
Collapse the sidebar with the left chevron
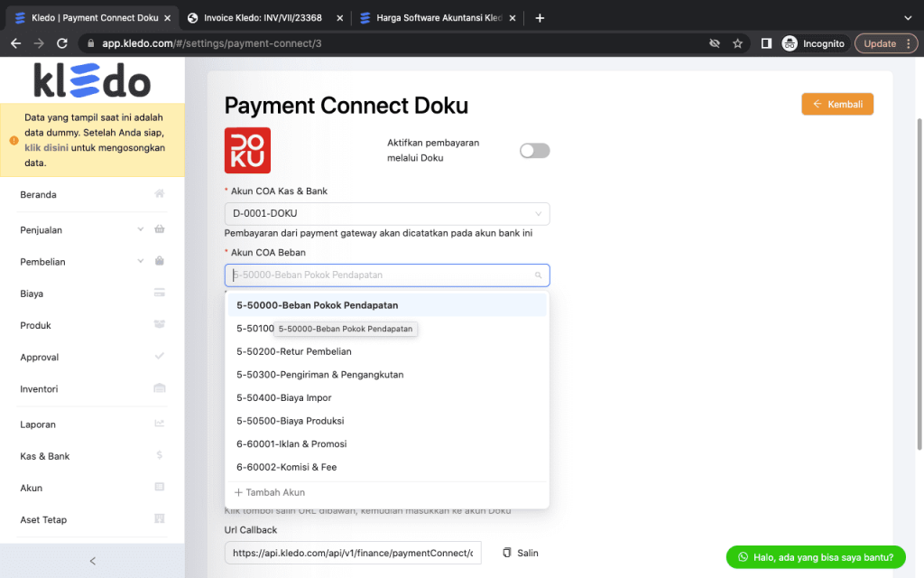pyautogui.click(x=93, y=561)
